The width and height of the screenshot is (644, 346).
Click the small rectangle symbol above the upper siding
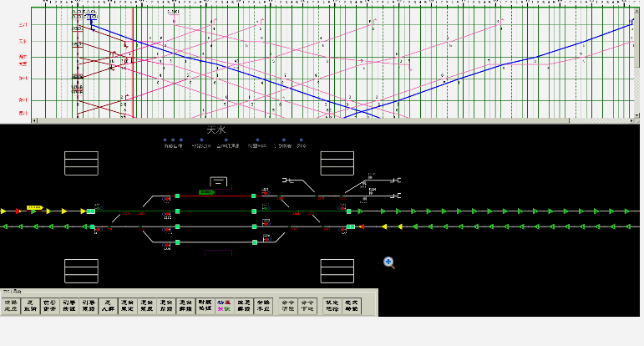(219, 181)
